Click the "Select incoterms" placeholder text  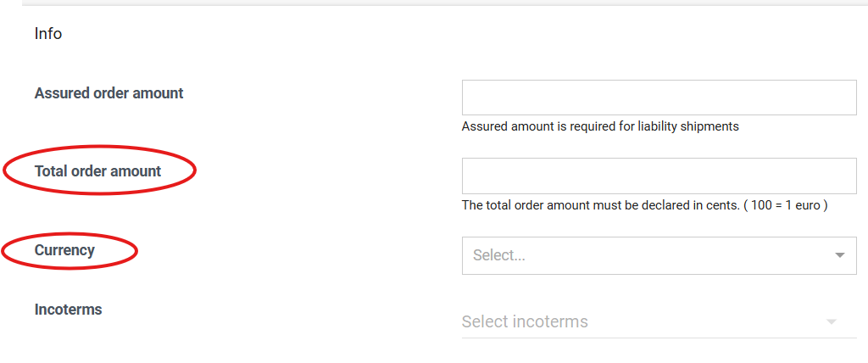pos(525,322)
